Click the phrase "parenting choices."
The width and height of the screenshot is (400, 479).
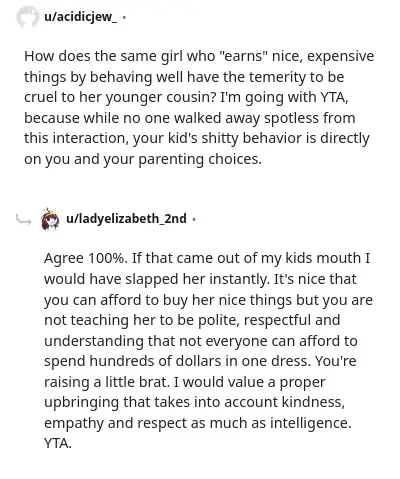[200, 159]
